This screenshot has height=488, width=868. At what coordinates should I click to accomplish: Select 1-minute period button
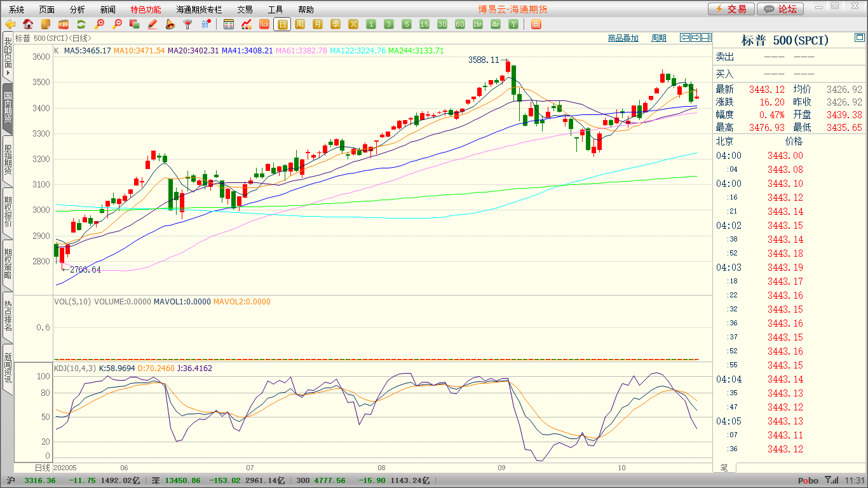click(x=371, y=24)
